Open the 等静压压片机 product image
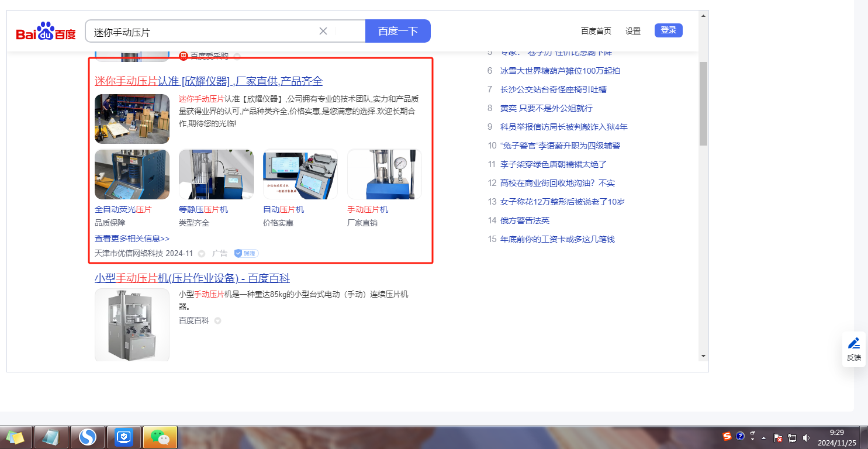This screenshot has height=449, width=868. (216, 174)
